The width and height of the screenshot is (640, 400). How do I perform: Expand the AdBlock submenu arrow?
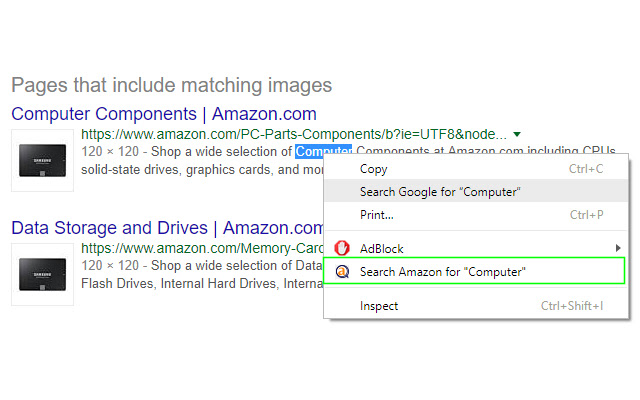(618, 248)
